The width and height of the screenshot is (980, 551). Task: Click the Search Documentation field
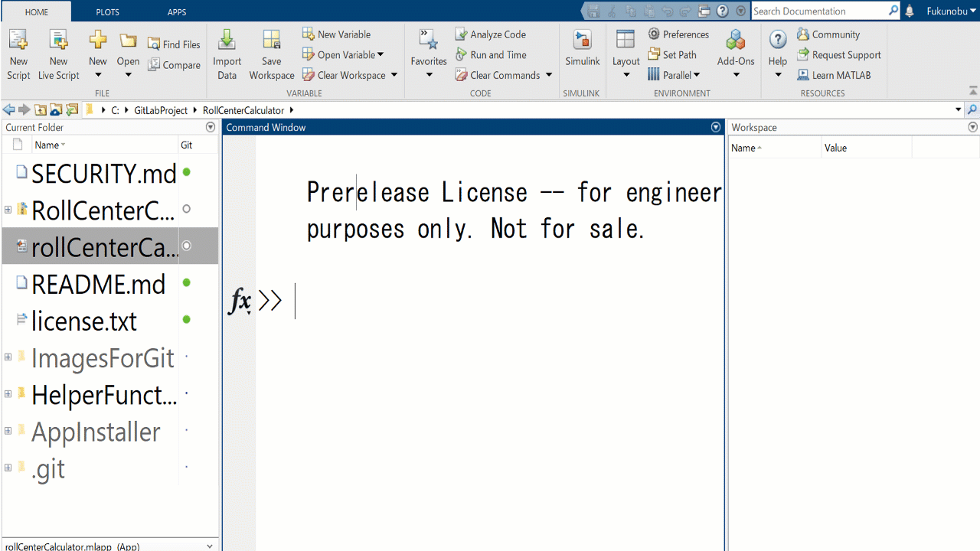818,11
